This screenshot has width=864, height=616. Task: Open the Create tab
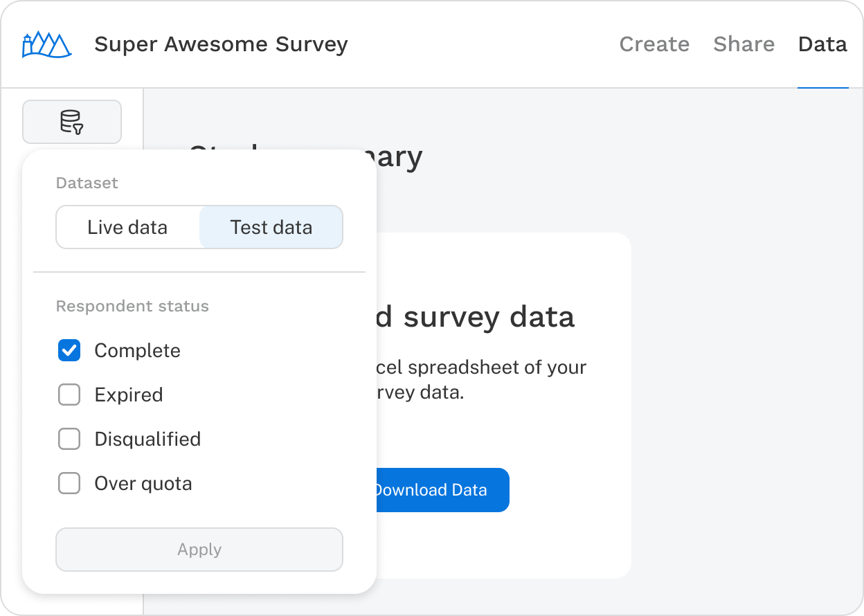click(654, 44)
